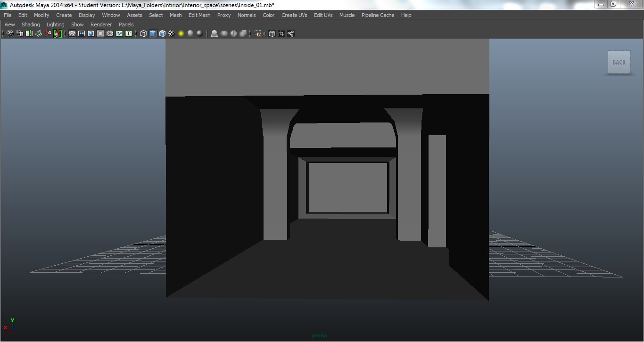The width and height of the screenshot is (644, 342).
Task: Click the Textured checkerboard sphere icon
Action: [x=172, y=33]
